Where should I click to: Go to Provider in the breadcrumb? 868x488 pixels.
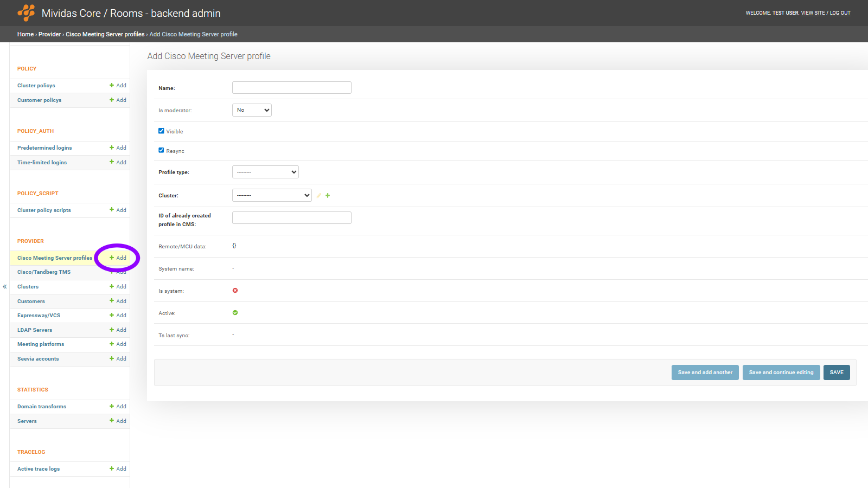pyautogui.click(x=49, y=34)
